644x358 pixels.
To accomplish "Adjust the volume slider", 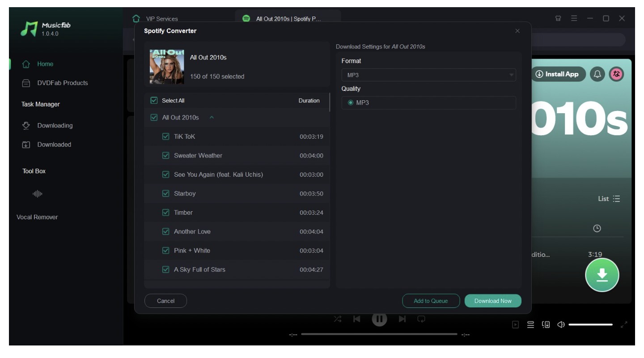I will click(x=590, y=325).
